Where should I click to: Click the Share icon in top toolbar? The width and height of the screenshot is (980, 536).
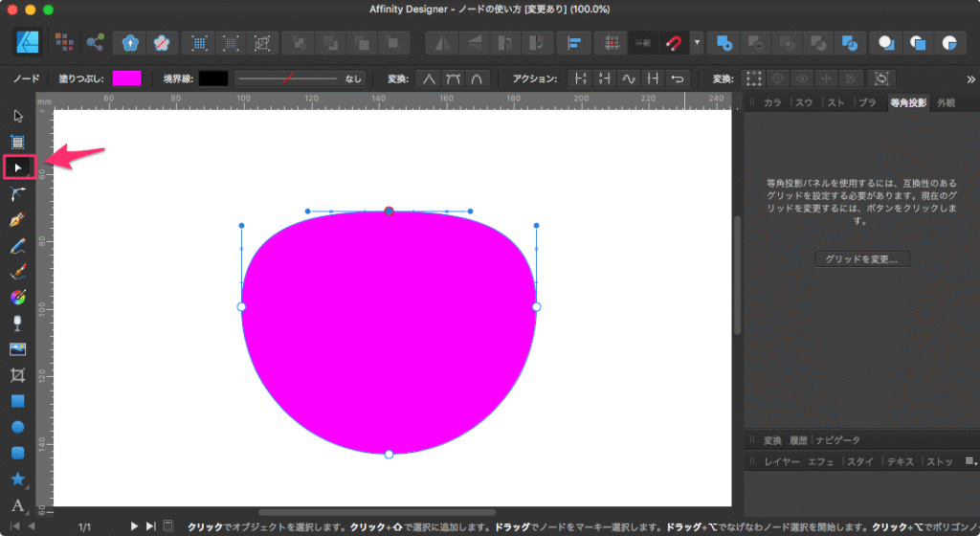[x=95, y=42]
